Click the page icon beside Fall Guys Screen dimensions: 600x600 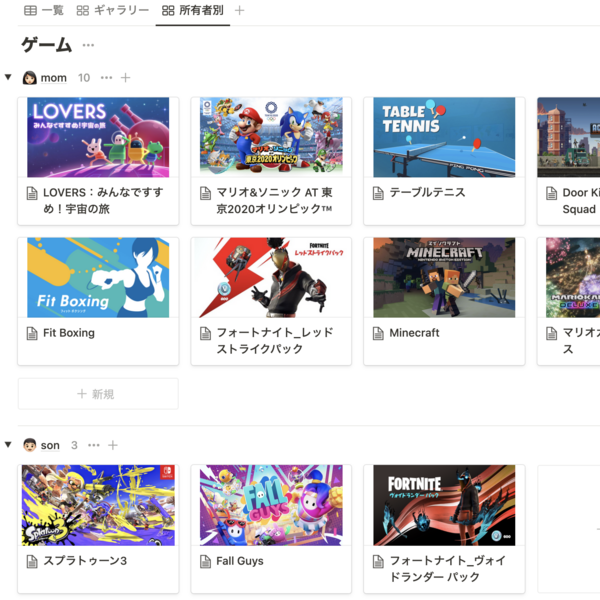coord(205,562)
